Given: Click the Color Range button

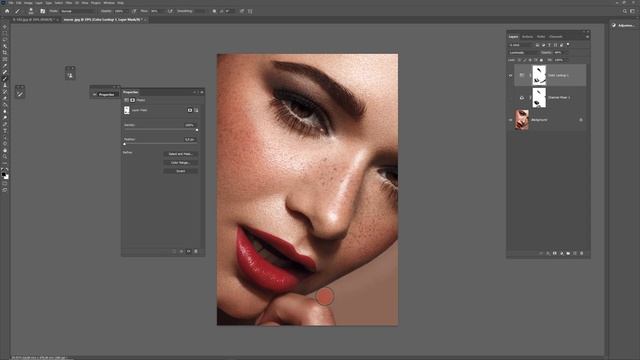Looking at the screenshot, I should click(x=181, y=162).
